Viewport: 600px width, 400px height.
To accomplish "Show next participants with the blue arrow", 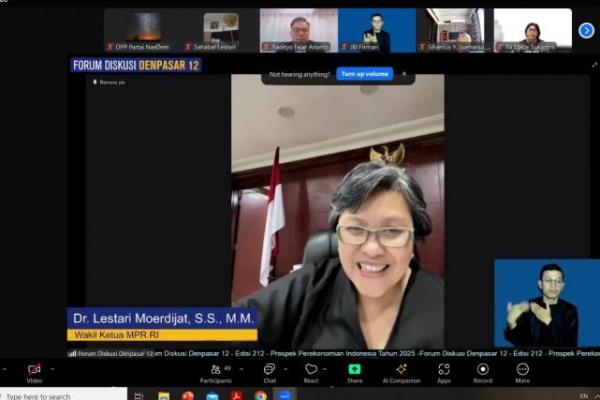I will (586, 31).
